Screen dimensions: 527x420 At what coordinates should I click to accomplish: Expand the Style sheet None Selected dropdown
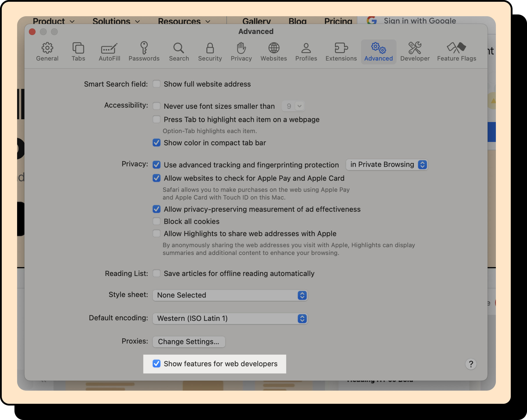click(x=230, y=295)
